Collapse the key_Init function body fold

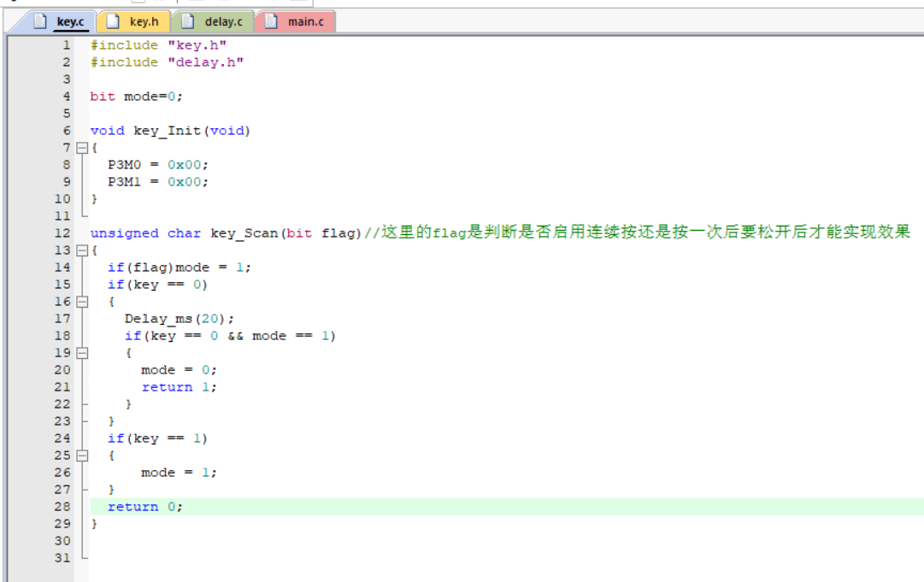click(82, 148)
